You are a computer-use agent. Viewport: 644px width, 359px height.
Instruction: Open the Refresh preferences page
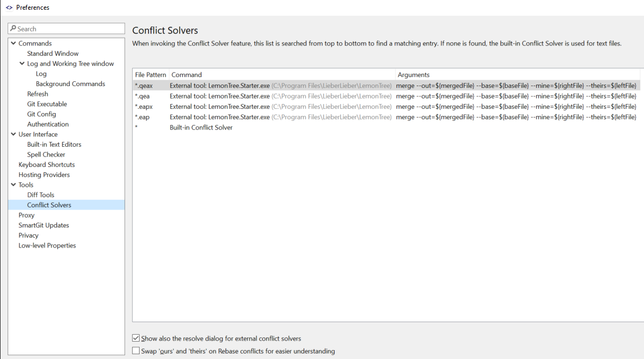tap(37, 94)
